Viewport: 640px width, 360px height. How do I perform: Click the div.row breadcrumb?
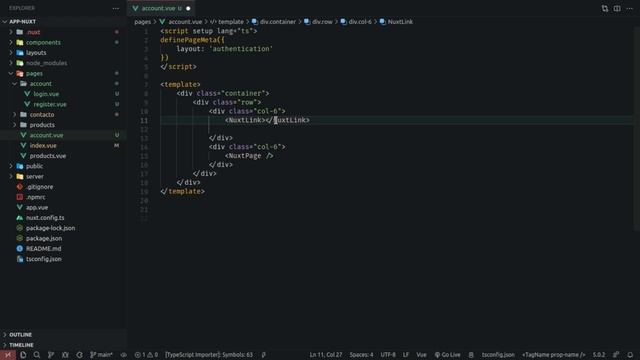[x=318, y=22]
